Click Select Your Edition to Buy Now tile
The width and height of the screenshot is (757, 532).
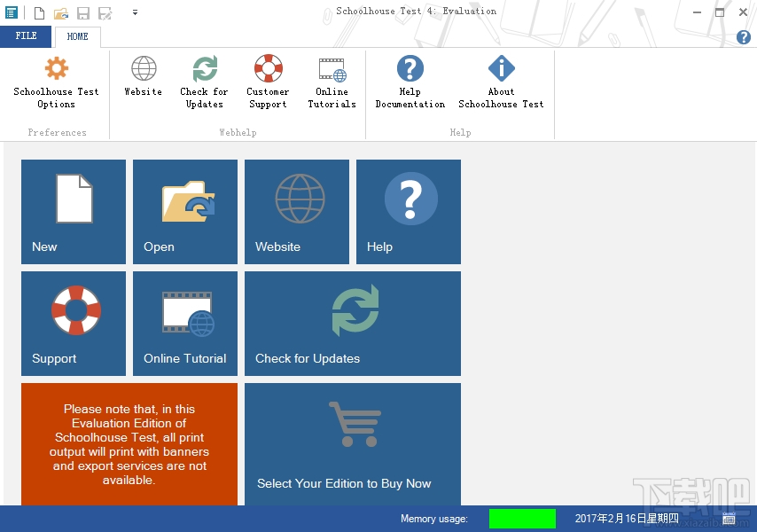[x=353, y=444]
